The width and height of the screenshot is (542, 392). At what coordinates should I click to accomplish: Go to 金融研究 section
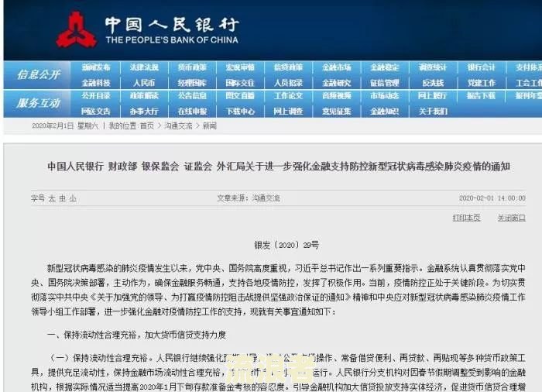pyautogui.click(x=336, y=83)
